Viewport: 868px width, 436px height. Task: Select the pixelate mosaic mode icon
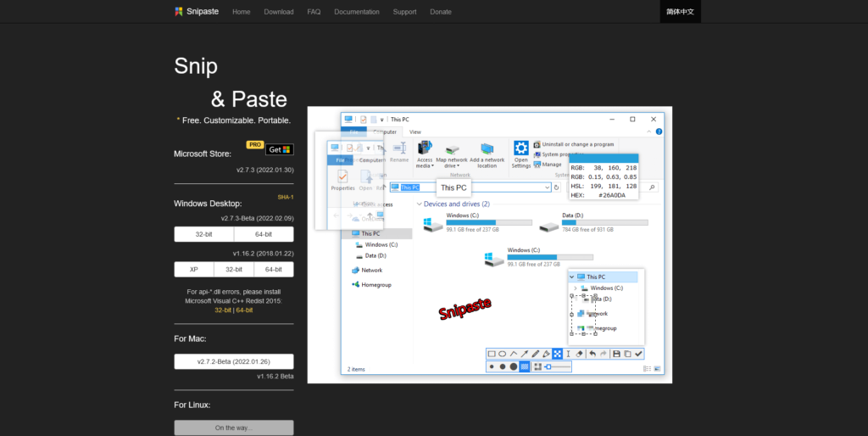tap(537, 366)
